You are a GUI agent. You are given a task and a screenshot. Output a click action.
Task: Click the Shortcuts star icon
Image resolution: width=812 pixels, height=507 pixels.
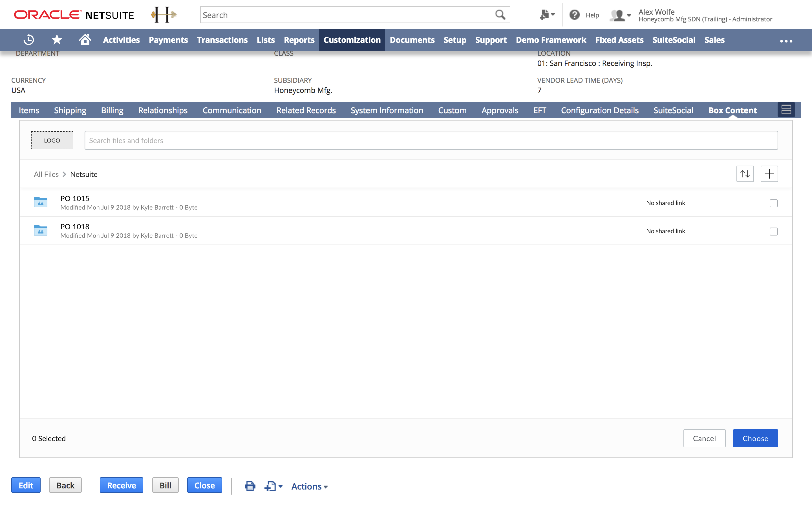(x=57, y=40)
